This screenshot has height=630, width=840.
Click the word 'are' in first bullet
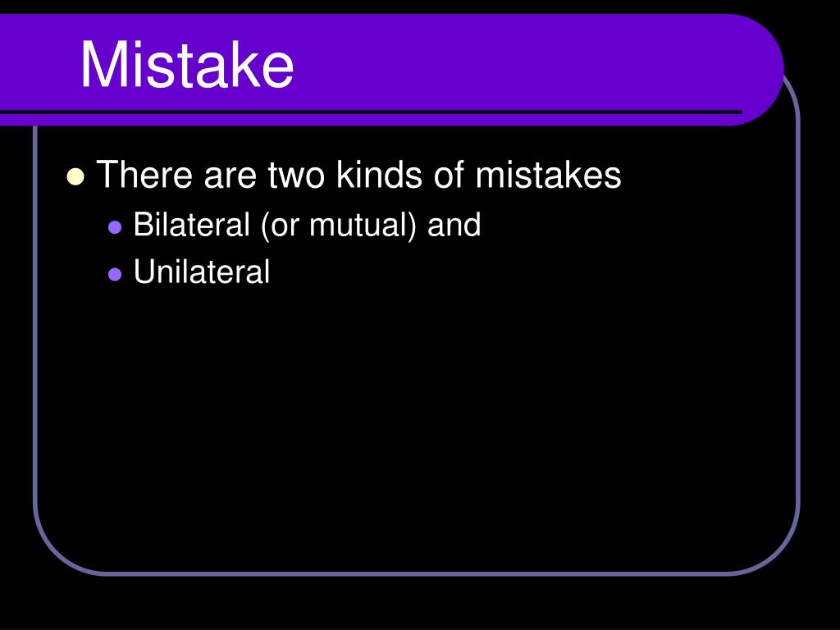(230, 178)
